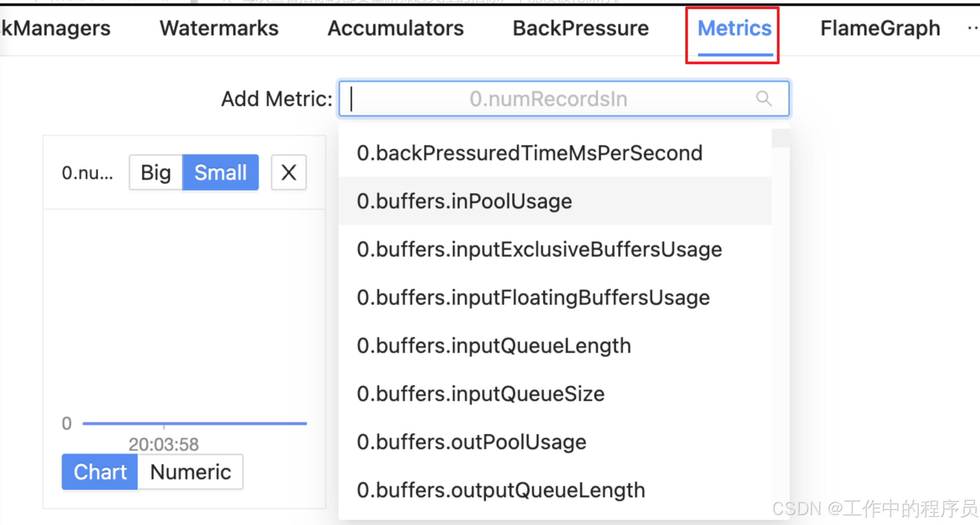This screenshot has height=525, width=980.
Task: Add the 0.buffers.inputFloatingBuffersUsage metric
Action: (533, 297)
